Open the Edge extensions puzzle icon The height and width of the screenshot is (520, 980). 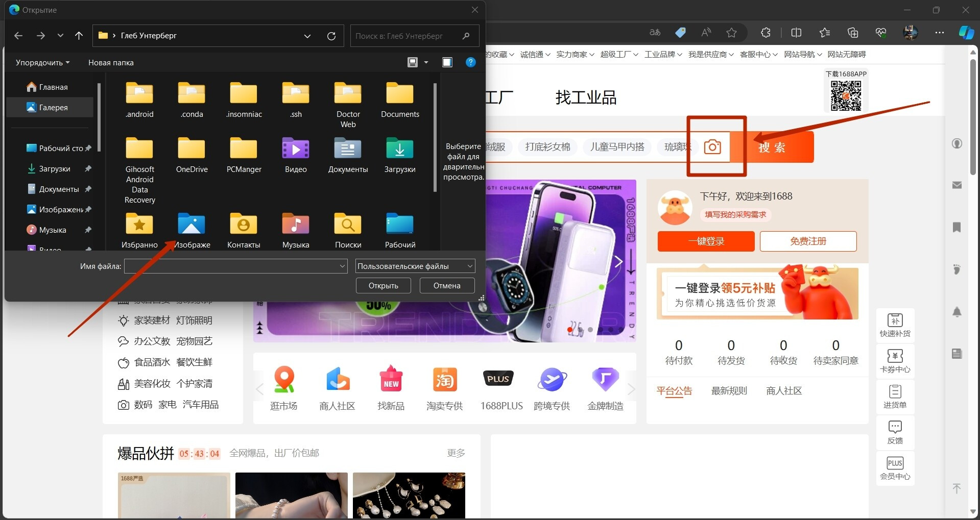point(766,33)
